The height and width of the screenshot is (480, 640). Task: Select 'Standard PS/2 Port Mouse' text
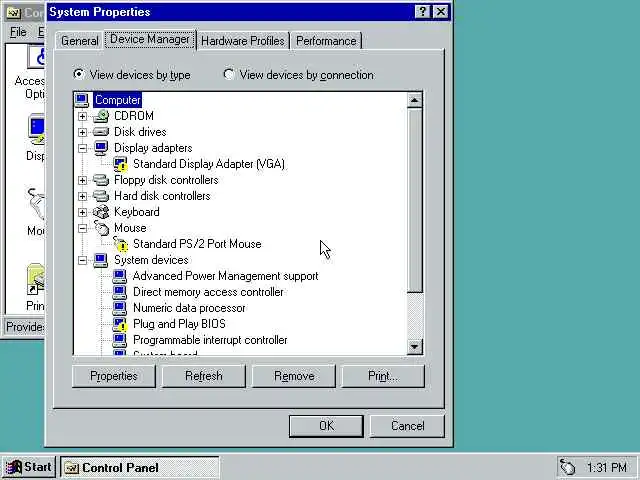(197, 244)
